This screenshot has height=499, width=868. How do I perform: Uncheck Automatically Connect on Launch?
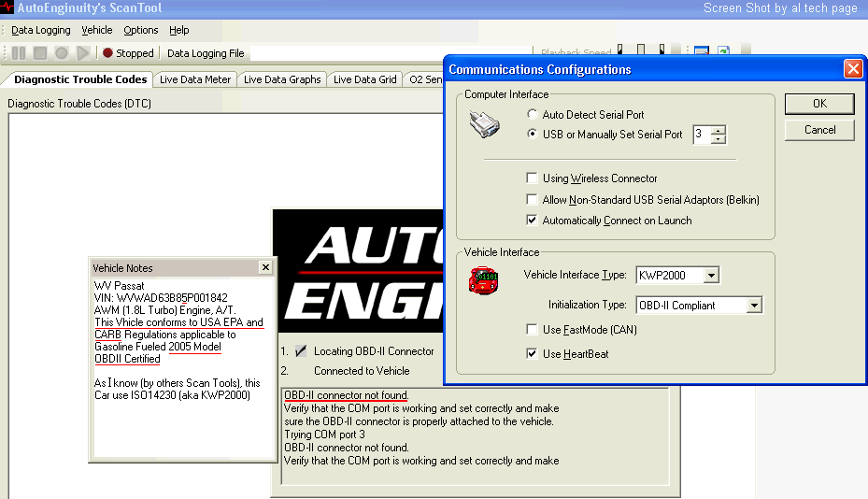(533, 221)
